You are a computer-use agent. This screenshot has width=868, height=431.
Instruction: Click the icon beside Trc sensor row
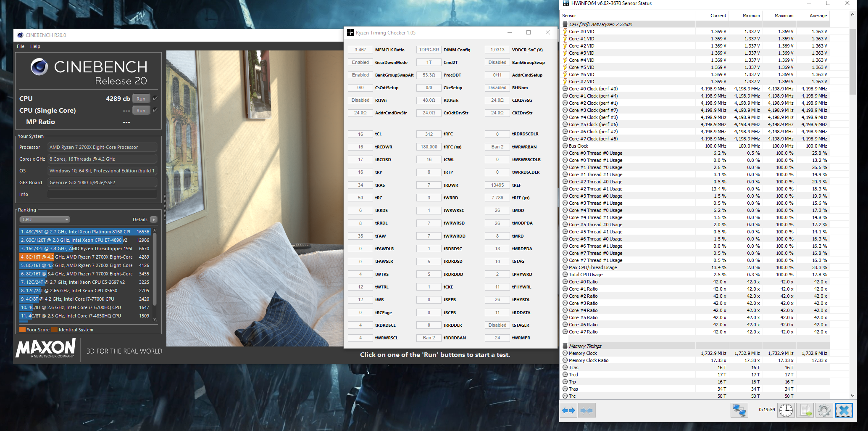[565, 396]
